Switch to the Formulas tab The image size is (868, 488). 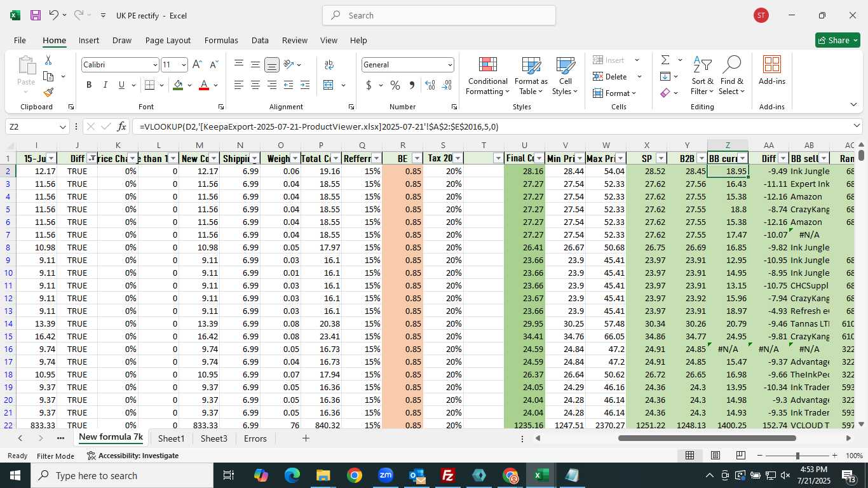click(221, 40)
